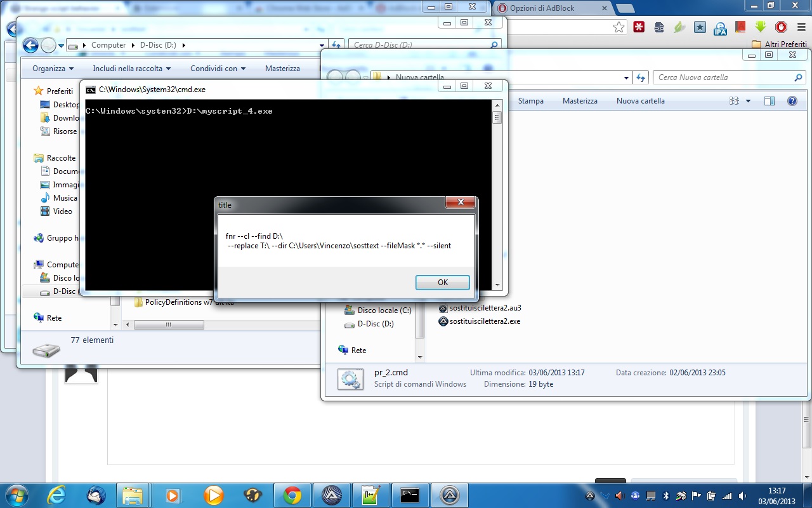Screen dimensions: 812x508
Task: Click the cmd.exe title bar icon
Action: (x=91, y=90)
